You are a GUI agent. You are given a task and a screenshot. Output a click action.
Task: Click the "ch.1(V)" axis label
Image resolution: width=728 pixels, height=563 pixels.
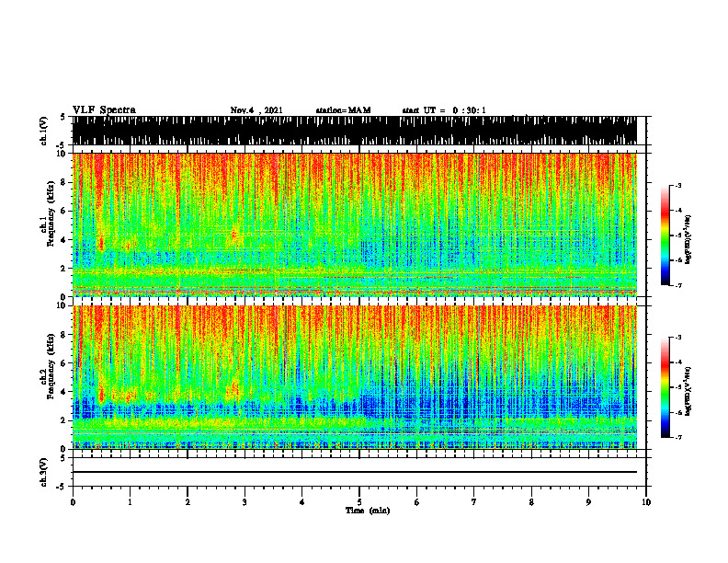click(44, 131)
